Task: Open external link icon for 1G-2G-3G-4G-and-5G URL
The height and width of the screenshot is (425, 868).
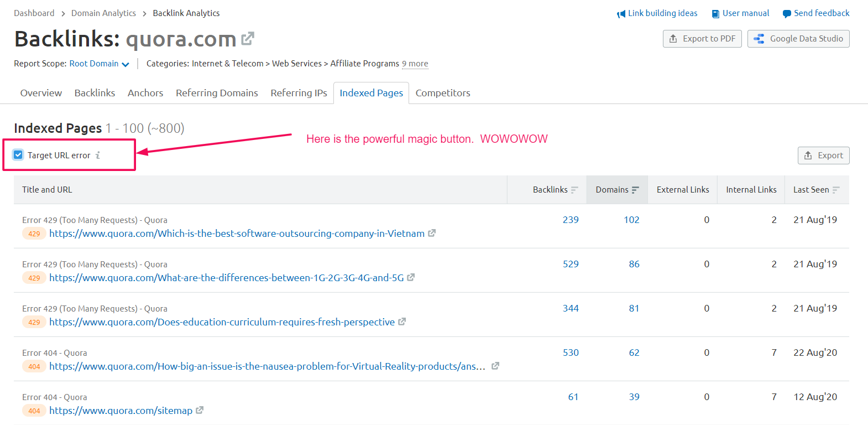Action: (x=411, y=277)
